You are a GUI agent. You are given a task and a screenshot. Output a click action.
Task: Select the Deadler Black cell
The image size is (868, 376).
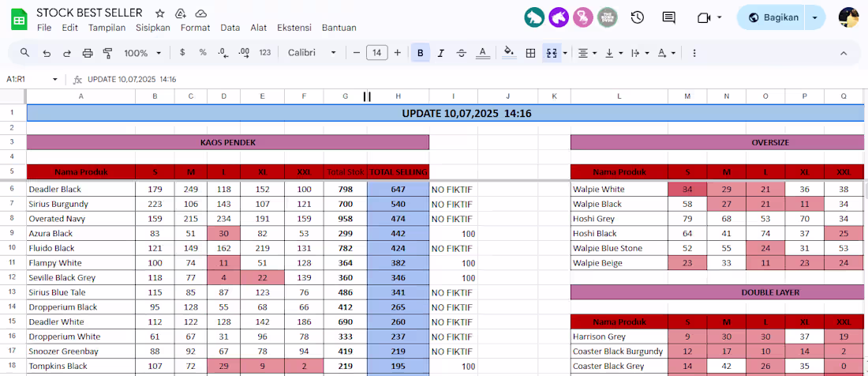80,190
